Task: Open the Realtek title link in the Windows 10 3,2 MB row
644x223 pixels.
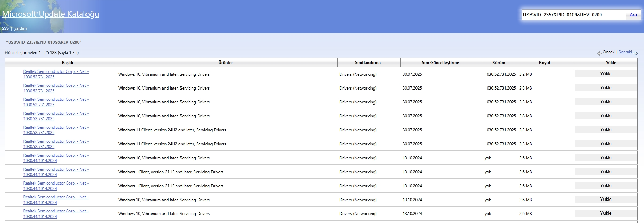Action: [56, 74]
